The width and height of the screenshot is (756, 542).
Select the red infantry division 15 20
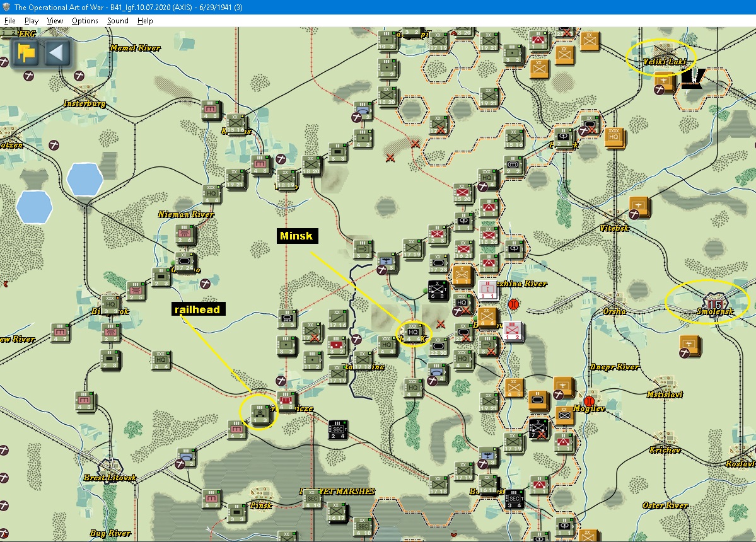(x=462, y=193)
